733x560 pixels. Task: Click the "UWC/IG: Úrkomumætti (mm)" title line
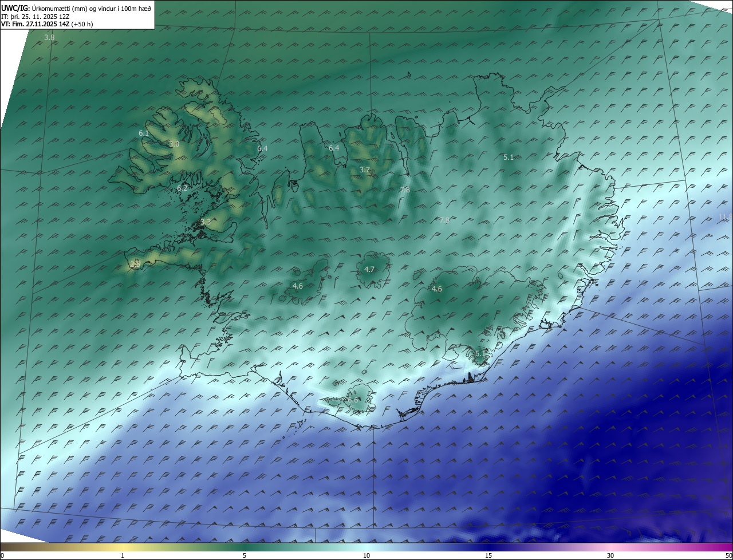[76, 9]
